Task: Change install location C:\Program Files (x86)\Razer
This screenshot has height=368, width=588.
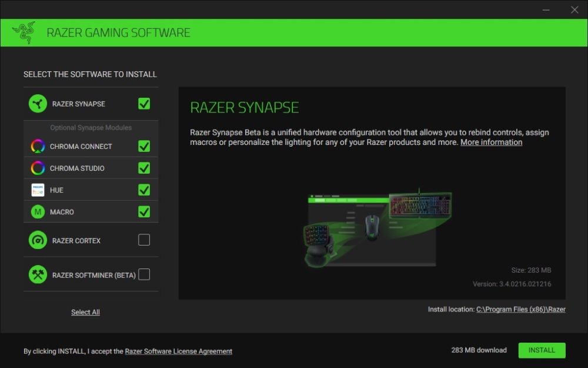Action: (521, 310)
